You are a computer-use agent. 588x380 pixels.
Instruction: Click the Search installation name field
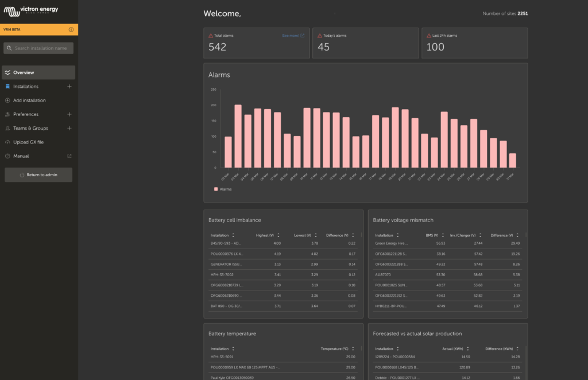(x=38, y=48)
